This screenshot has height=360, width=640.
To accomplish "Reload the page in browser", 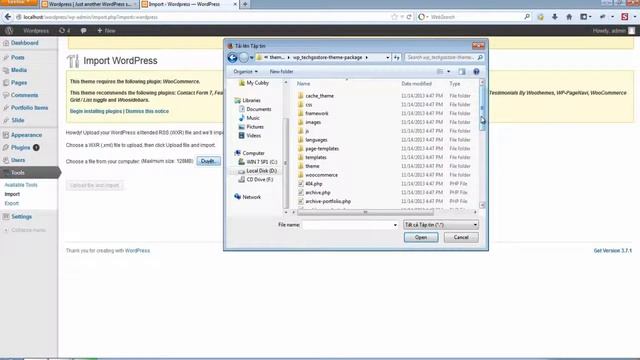I will tap(409, 17).
